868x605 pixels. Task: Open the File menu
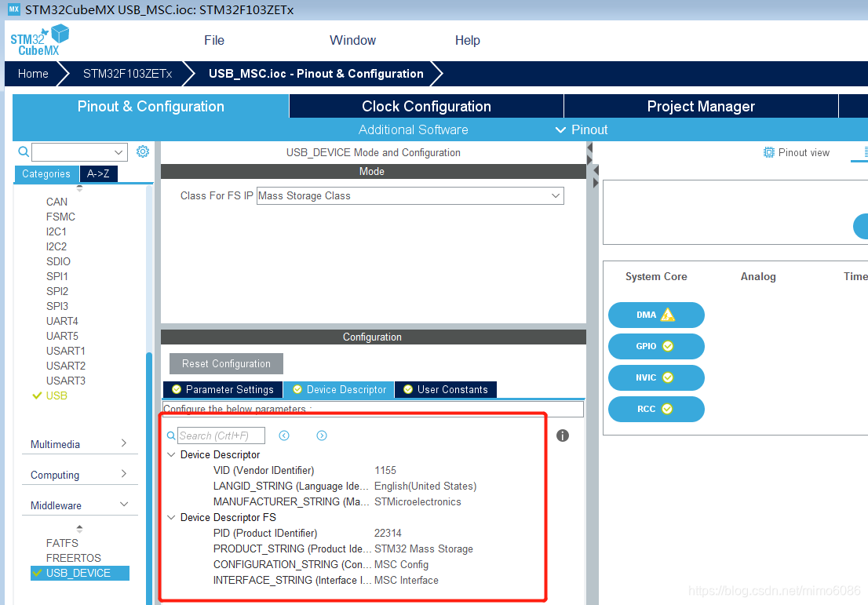214,40
